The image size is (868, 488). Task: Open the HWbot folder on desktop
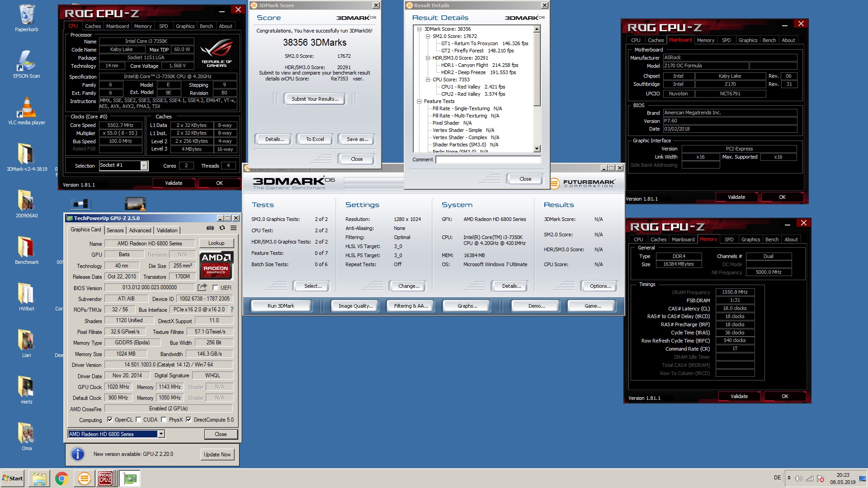pos(27,297)
